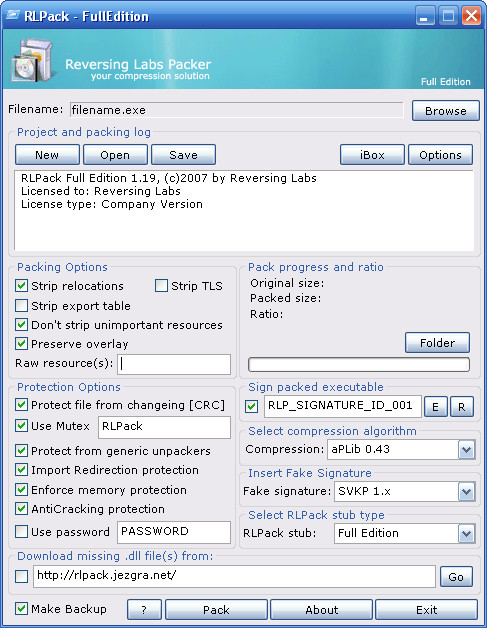Click the software box logo in banner

point(32,60)
